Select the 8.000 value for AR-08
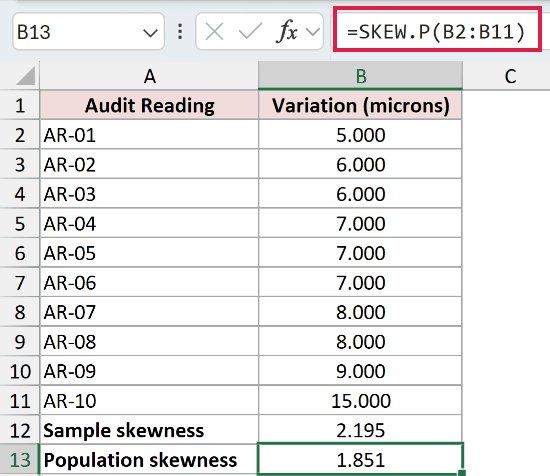 click(360, 342)
